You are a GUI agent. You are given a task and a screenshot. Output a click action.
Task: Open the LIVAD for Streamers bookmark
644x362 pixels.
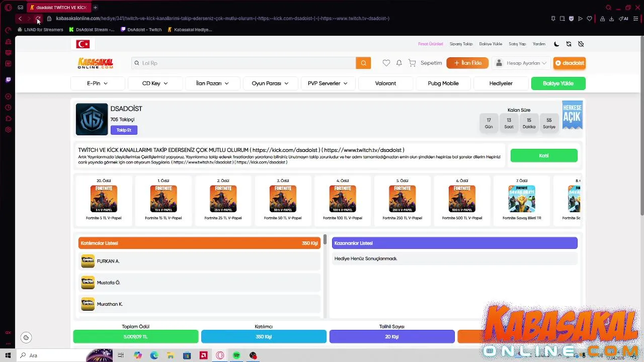[40, 30]
